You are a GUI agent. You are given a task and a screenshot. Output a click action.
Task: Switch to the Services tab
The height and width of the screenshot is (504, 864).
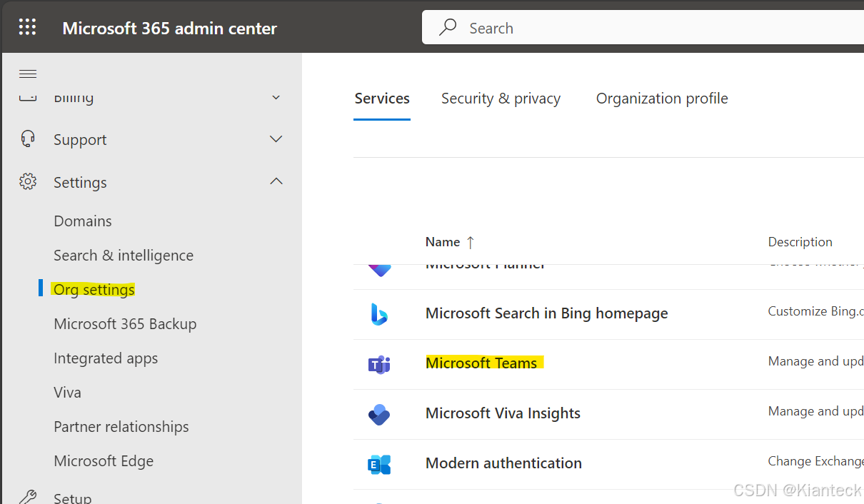(x=382, y=99)
